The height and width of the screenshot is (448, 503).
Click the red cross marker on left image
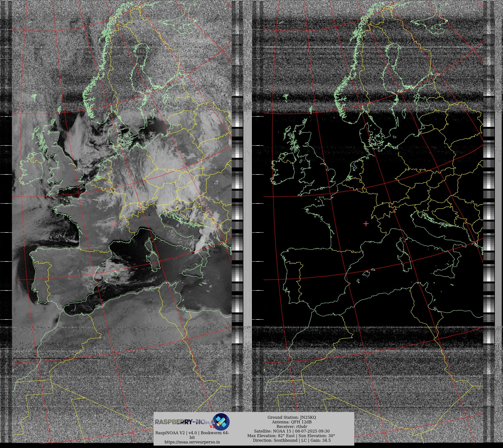(115, 224)
